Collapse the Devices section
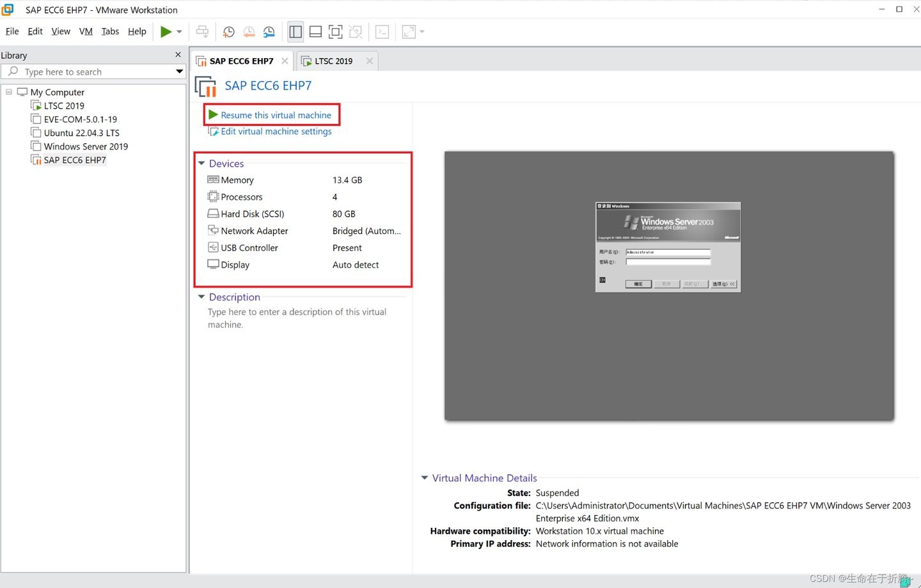This screenshot has width=921, height=588. point(201,164)
